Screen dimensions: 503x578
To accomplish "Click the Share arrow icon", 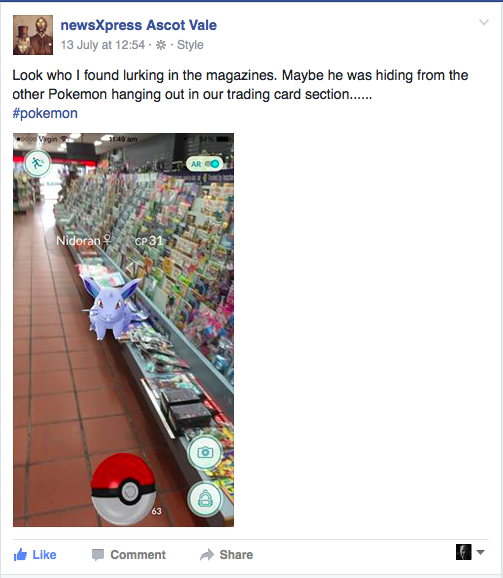I will [x=207, y=554].
